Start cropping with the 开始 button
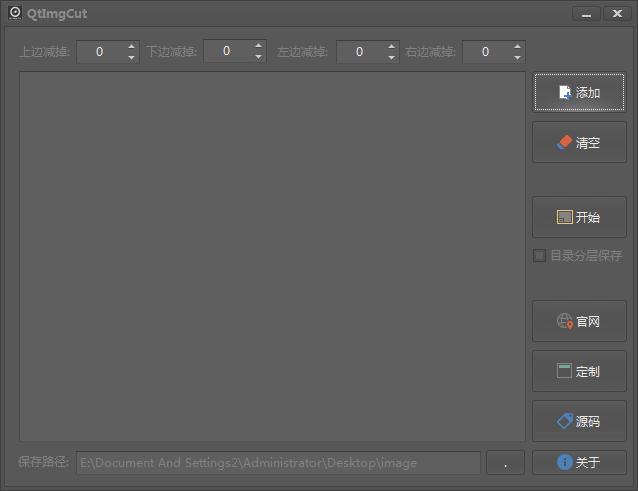 coord(579,217)
